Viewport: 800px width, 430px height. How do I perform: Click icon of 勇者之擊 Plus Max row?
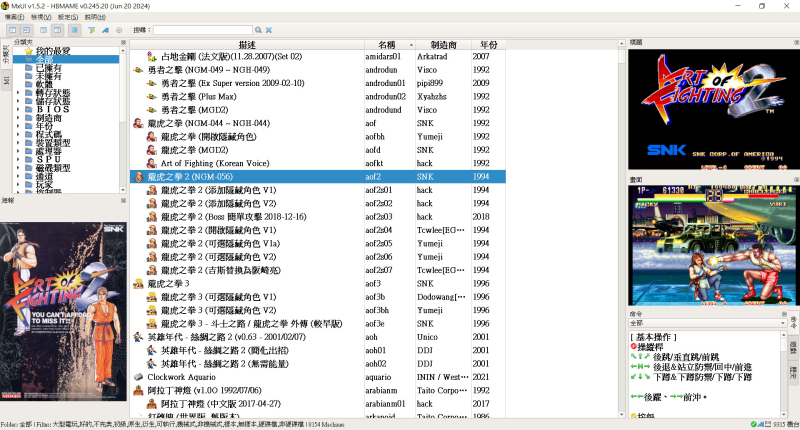[x=152, y=96]
